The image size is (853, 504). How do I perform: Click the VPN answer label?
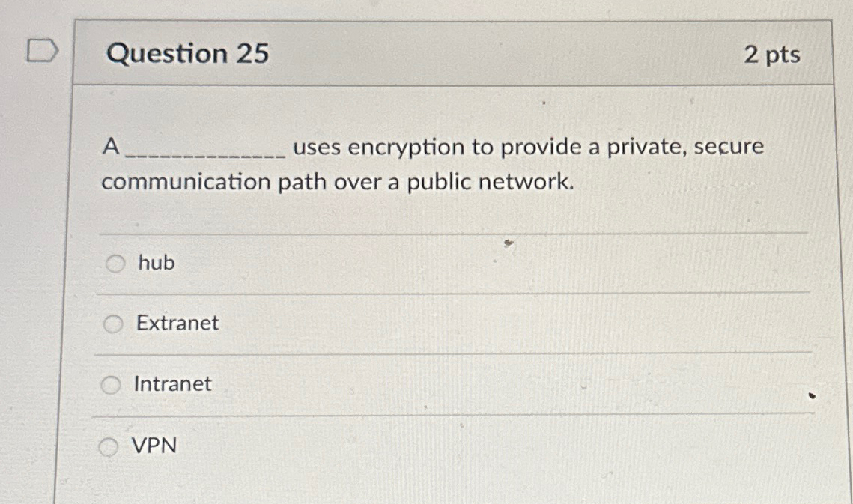click(154, 446)
